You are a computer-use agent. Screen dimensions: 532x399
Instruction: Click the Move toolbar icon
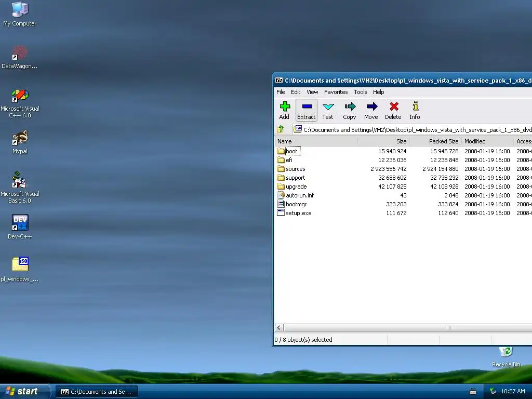[x=371, y=110]
